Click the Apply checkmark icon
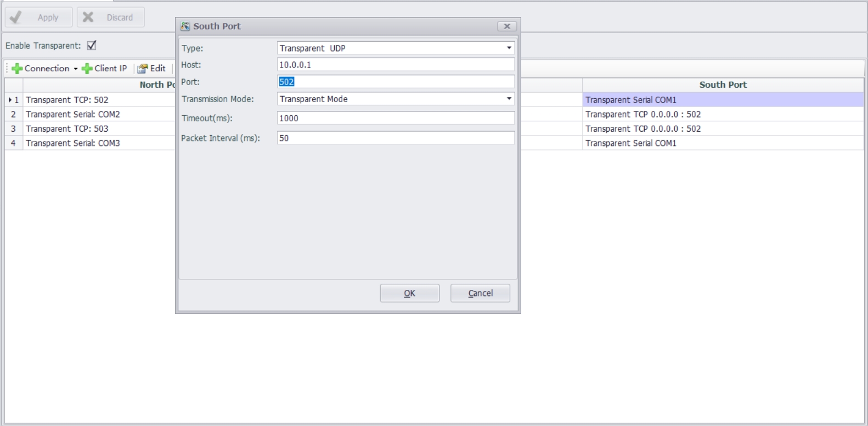This screenshot has height=426, width=868. tap(16, 18)
